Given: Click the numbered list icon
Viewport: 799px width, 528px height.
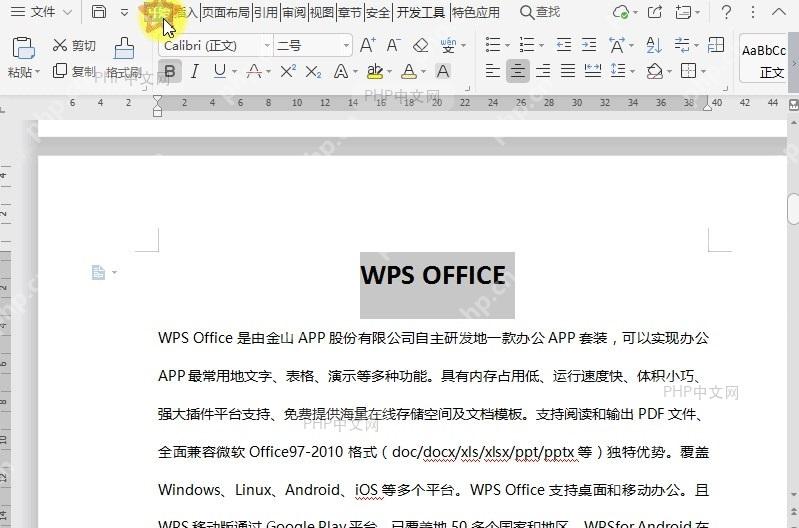Looking at the screenshot, I should 527,45.
